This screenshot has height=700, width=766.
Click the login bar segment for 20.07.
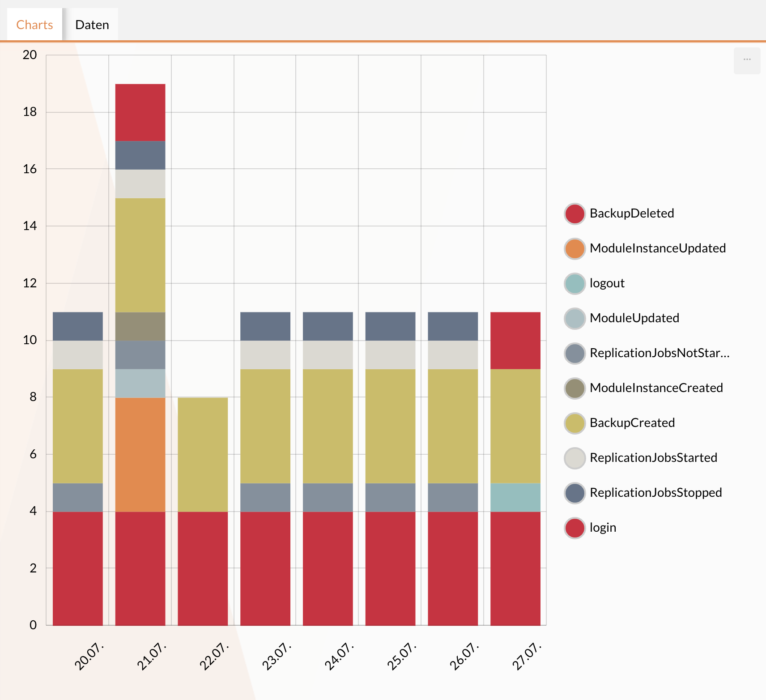tap(77, 568)
